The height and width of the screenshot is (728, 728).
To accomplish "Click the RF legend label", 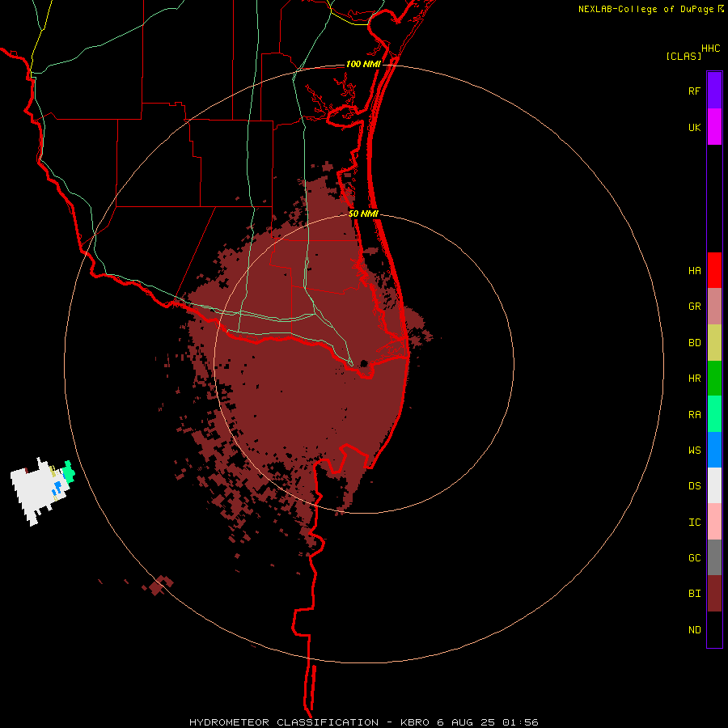I will 694,91.
